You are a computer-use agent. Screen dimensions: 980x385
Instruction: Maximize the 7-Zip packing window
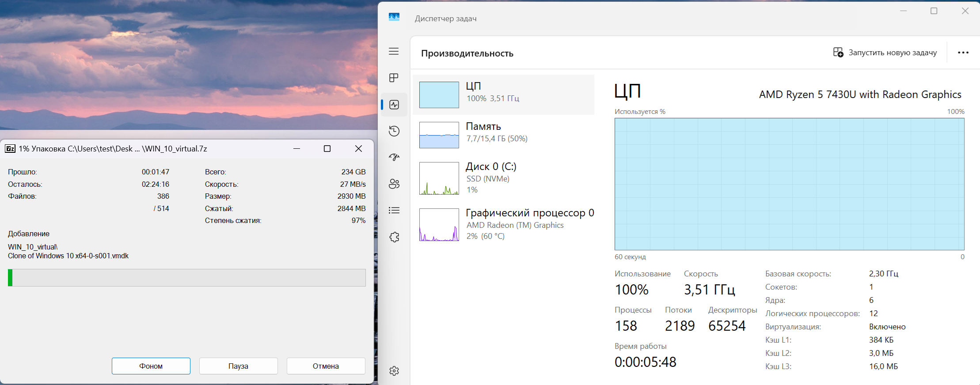point(327,149)
